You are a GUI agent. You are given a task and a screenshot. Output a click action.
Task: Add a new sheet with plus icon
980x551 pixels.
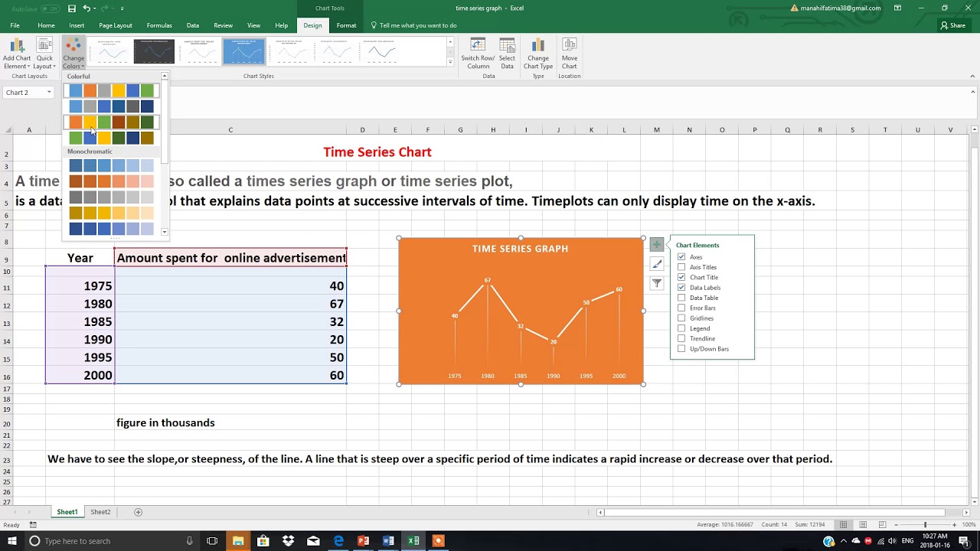coord(139,512)
